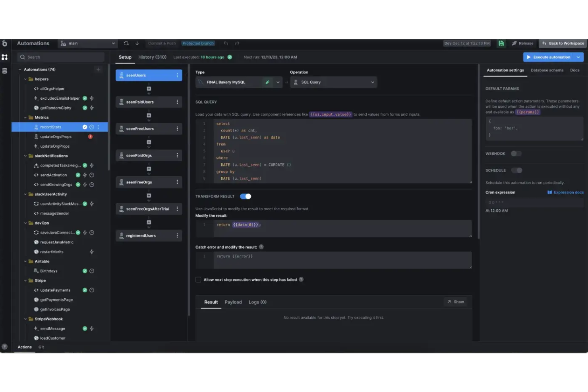
Task: Add a step between seenUsers and seenPaidUsers
Action: [149, 88]
